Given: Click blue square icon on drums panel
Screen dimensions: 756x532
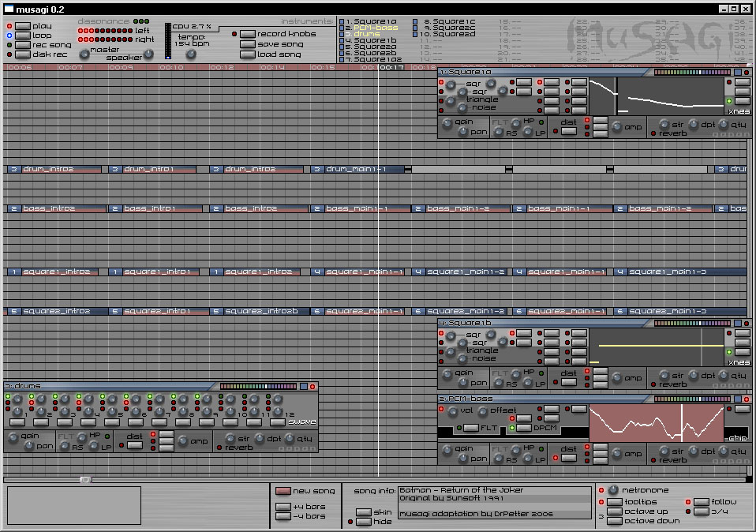Looking at the screenshot, I should coord(304,386).
